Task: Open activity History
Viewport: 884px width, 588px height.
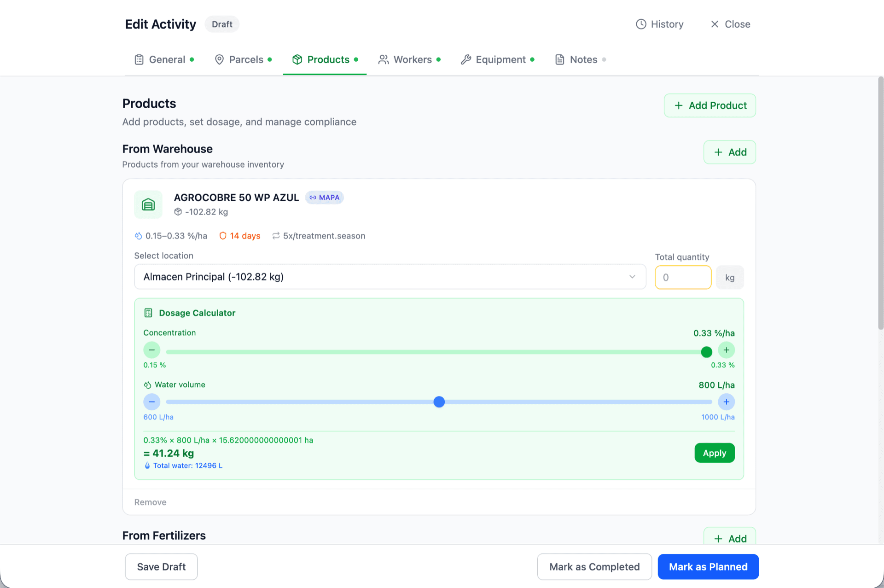Action: [x=659, y=24]
